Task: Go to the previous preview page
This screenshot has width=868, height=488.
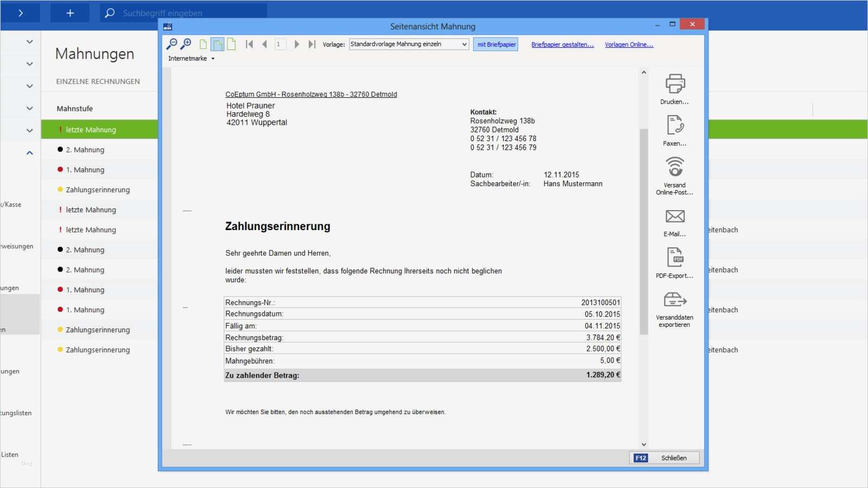Action: pos(265,45)
